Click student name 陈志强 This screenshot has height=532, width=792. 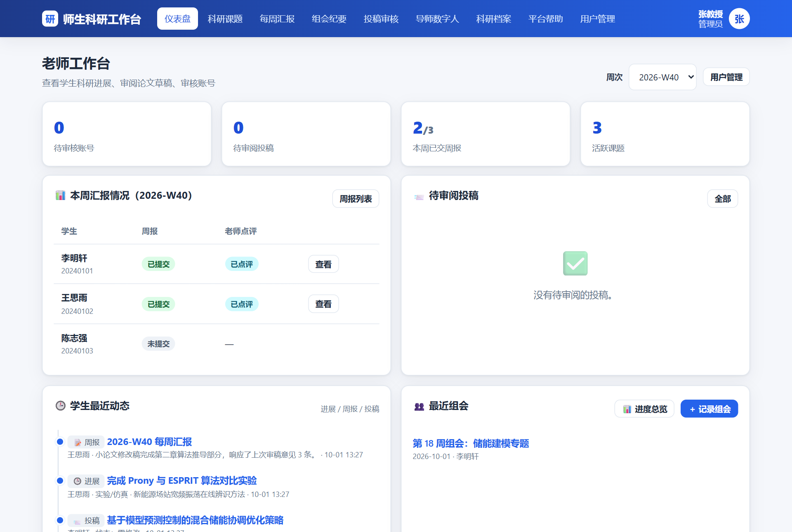pos(74,338)
